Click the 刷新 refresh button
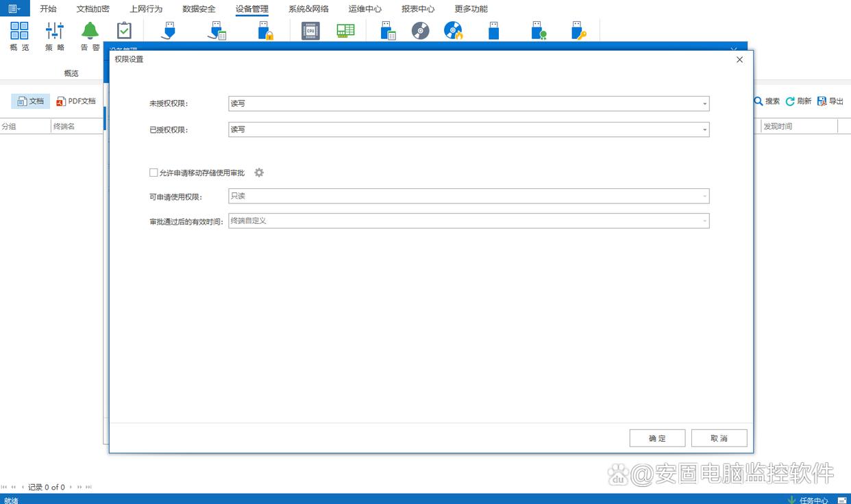This screenshot has height=504, width=851. [x=798, y=101]
